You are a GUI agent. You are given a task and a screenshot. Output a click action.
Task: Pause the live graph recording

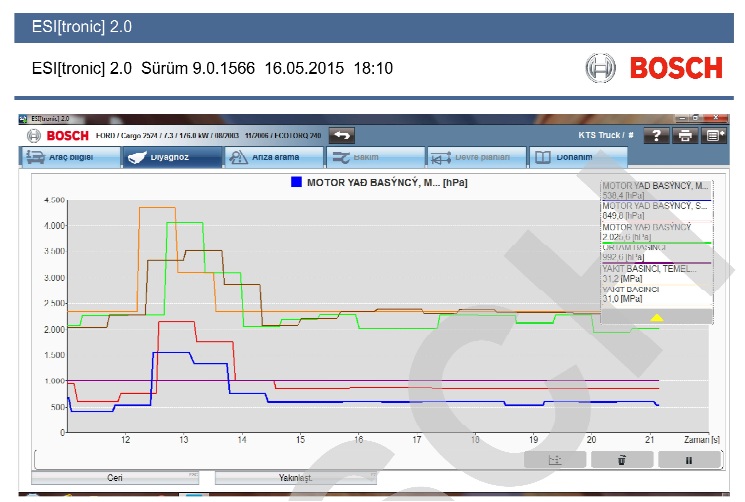[689, 460]
